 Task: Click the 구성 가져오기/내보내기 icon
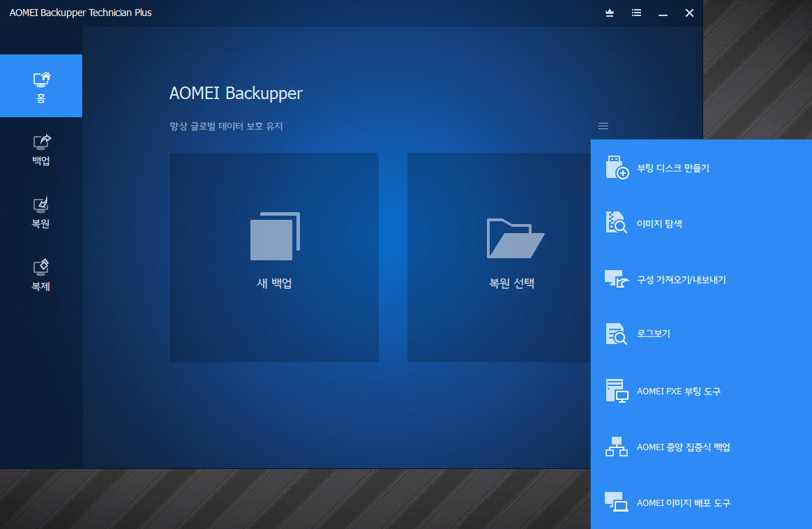pos(616,278)
